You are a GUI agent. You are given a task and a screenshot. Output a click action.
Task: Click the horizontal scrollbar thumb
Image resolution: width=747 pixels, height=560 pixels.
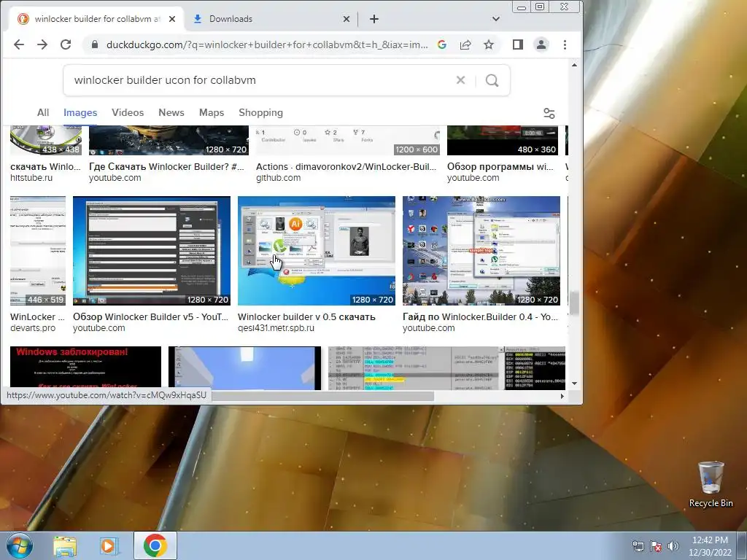coord(322,396)
